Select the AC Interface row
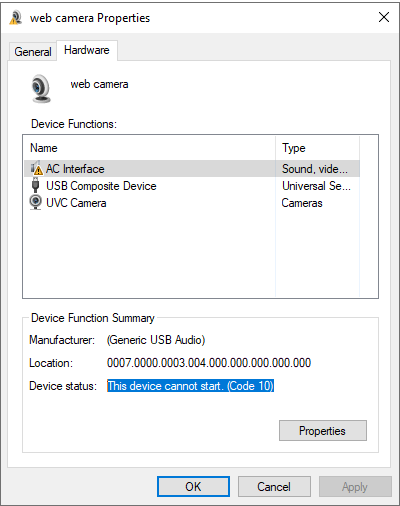The width and height of the screenshot is (400, 506). pyautogui.click(x=192, y=169)
